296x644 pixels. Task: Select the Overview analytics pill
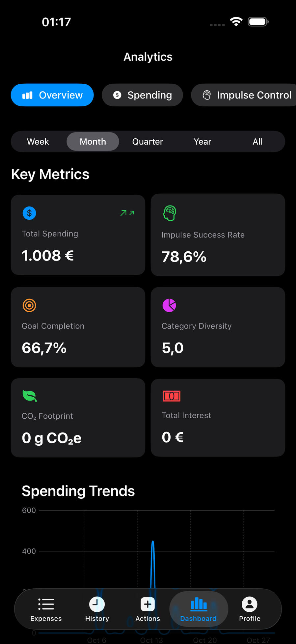click(x=52, y=95)
